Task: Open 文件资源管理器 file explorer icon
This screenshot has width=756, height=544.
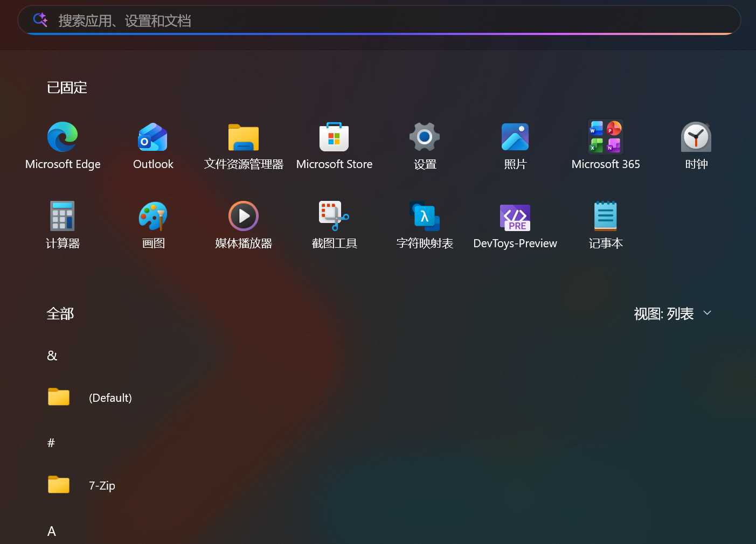Action: pyautogui.click(x=244, y=137)
